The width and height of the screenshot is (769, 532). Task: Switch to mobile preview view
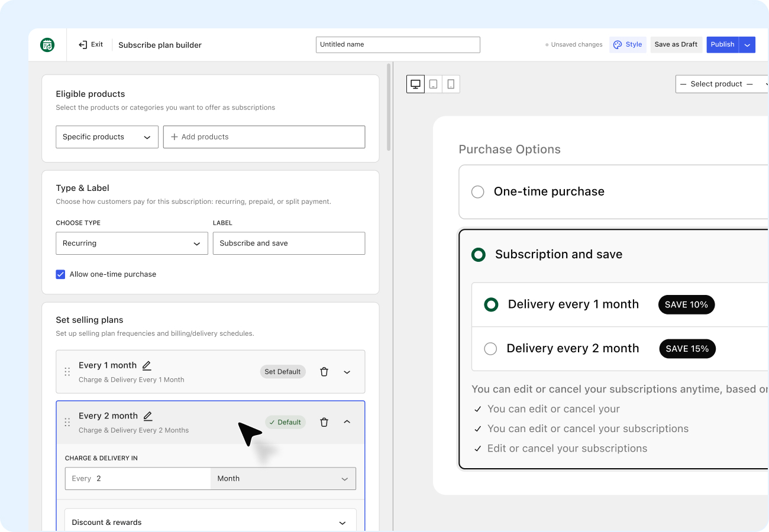pyautogui.click(x=451, y=84)
